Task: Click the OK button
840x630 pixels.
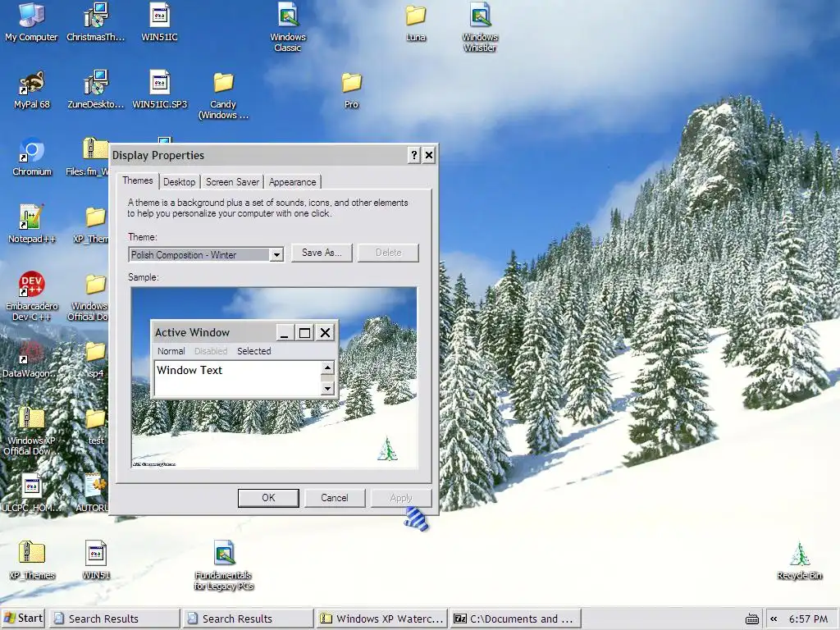Action: click(268, 498)
